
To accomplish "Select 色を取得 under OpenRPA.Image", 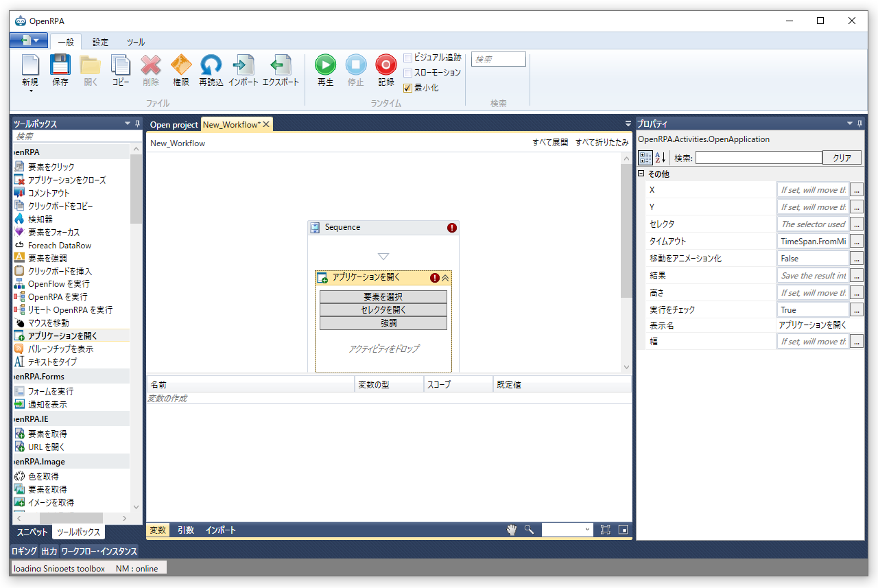I will (43, 476).
